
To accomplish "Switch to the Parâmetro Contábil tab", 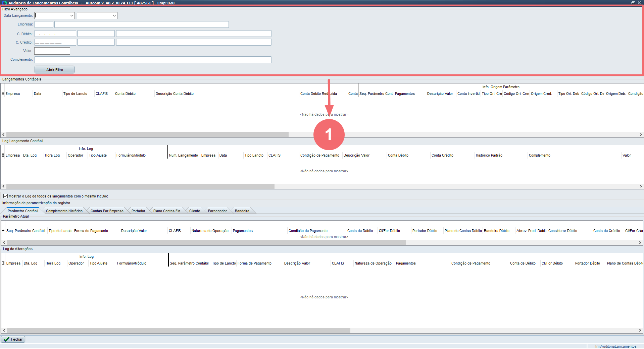I will click(23, 211).
